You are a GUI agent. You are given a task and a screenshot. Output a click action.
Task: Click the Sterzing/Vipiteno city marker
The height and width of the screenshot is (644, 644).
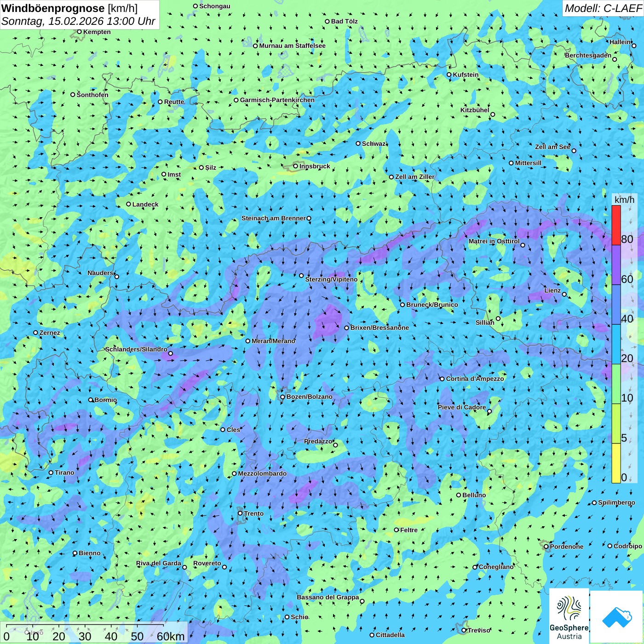(x=302, y=276)
